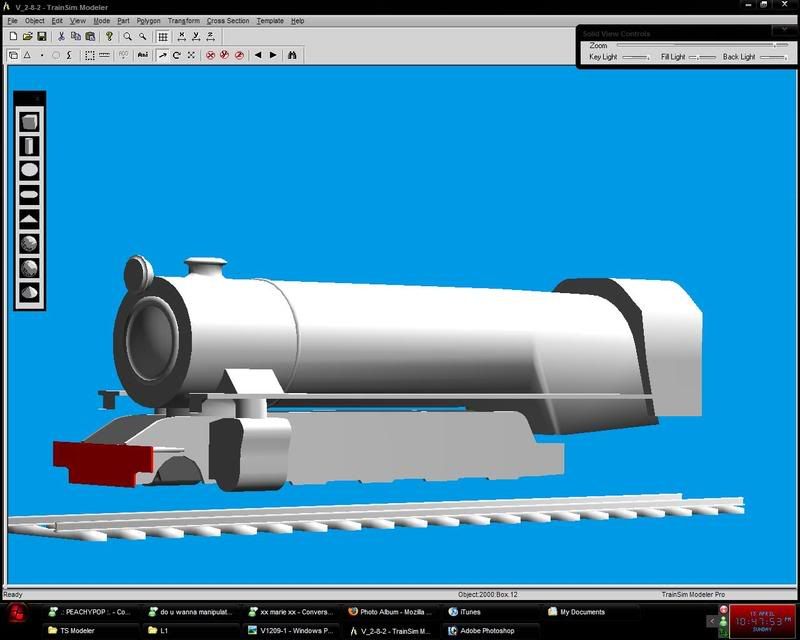The width and height of the screenshot is (800, 640).
Task: Expand the Solid View Controls dropdown arrow
Action: 784,32
